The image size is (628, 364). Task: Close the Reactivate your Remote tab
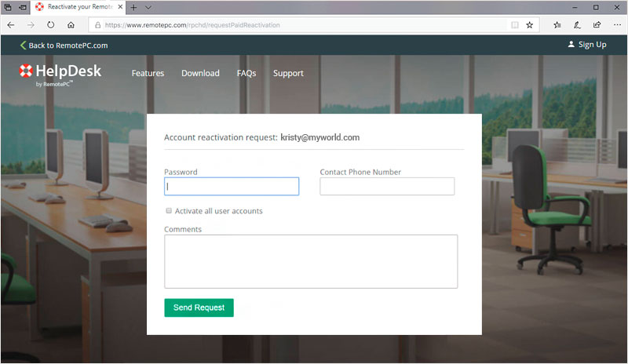tap(120, 7)
